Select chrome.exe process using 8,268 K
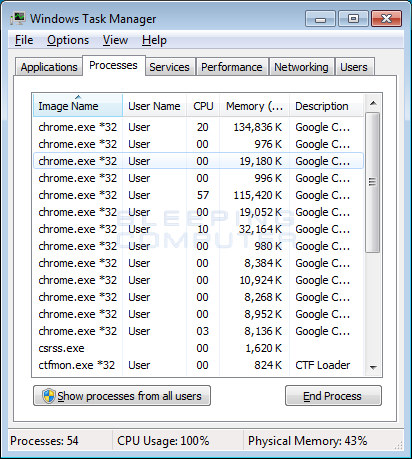The height and width of the screenshot is (459, 412). pyautogui.click(x=198, y=297)
